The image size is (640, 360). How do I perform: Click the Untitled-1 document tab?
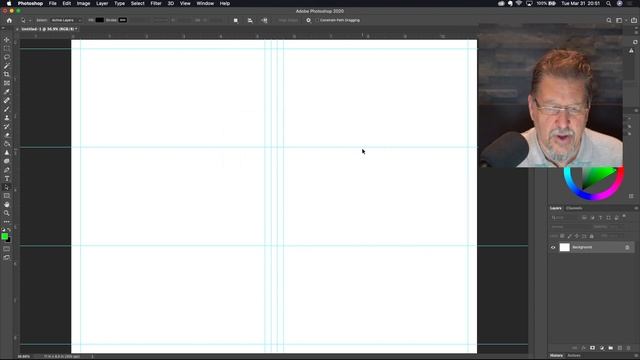coord(49,29)
